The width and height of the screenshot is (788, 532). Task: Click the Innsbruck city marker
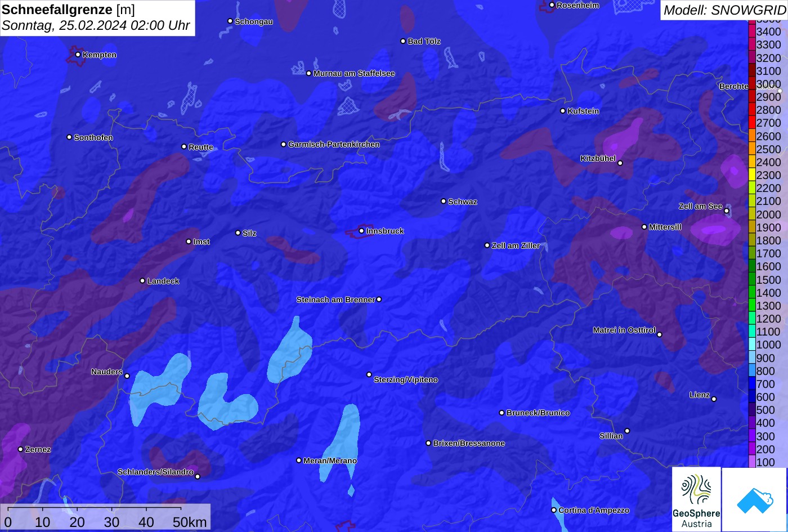click(361, 231)
